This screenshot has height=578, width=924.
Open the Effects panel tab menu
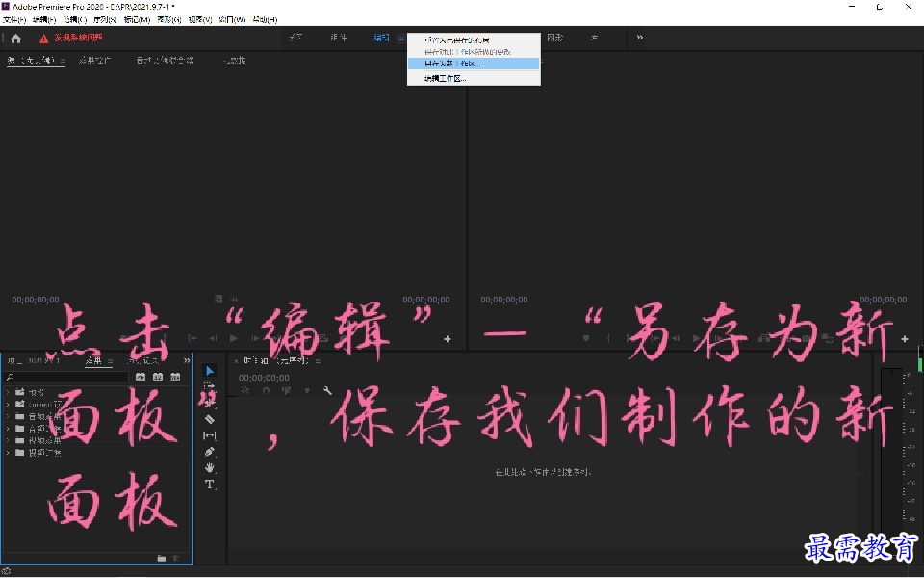click(x=110, y=361)
